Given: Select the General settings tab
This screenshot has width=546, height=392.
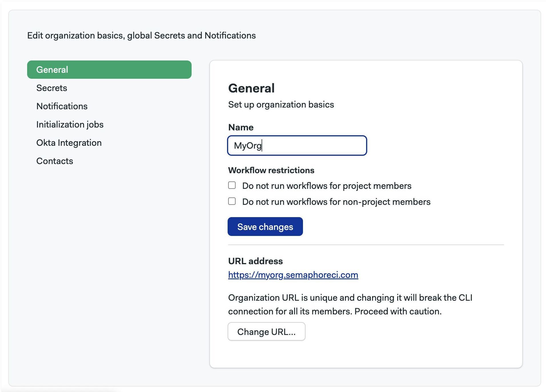Looking at the screenshot, I should pos(109,70).
